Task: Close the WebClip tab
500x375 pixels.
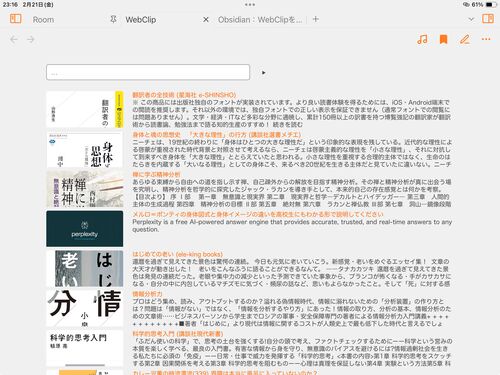Action: (206, 20)
